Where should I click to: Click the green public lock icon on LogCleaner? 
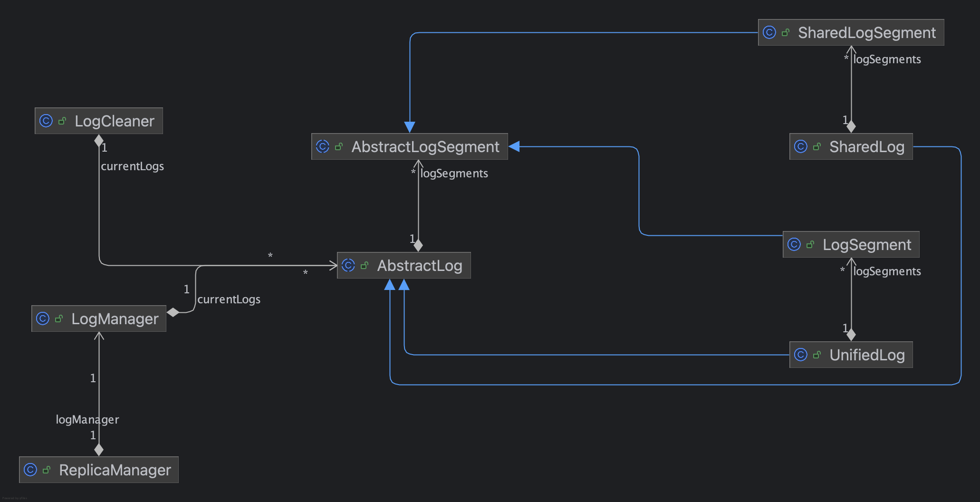(62, 121)
